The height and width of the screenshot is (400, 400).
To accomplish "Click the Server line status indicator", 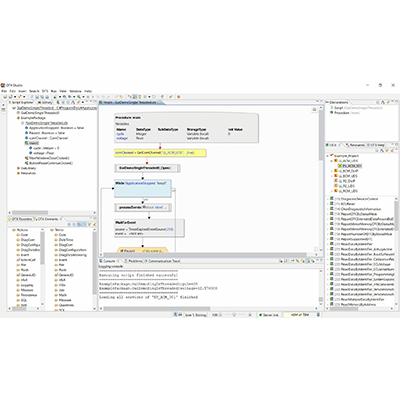I will click(x=269, y=315).
